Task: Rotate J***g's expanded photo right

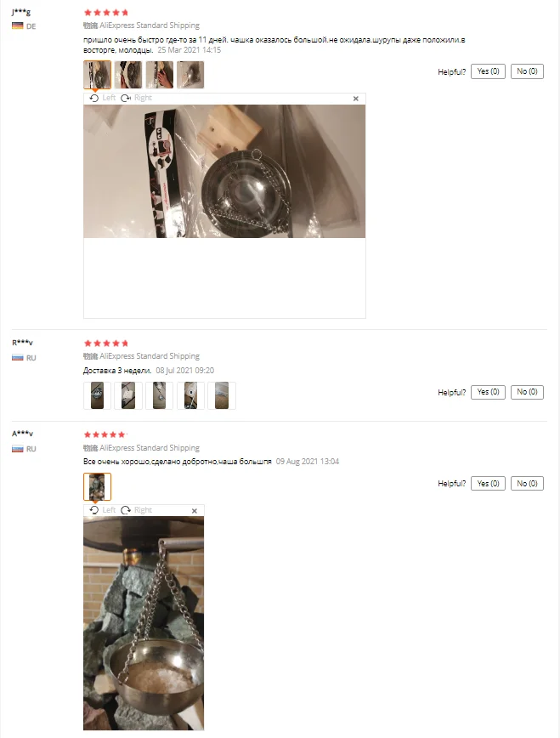Action: [x=137, y=98]
